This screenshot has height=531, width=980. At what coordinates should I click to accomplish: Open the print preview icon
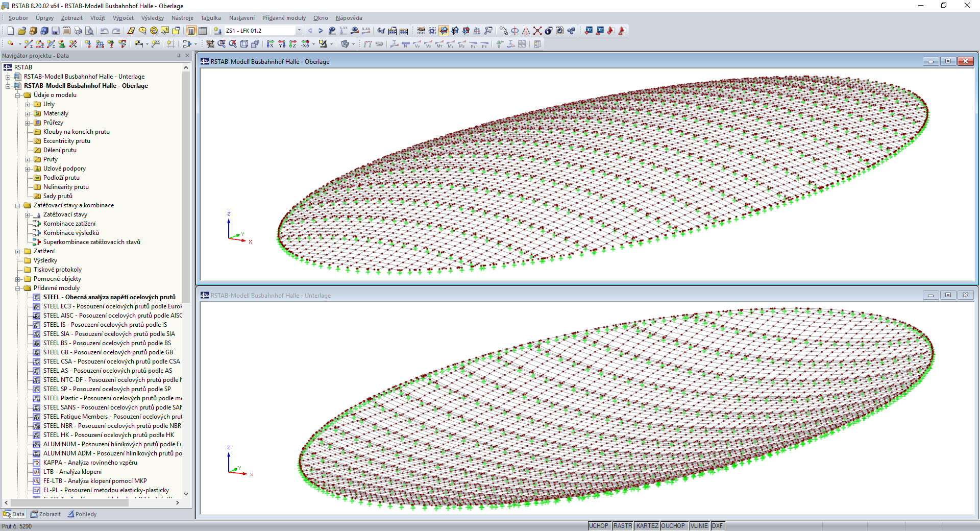(89, 31)
